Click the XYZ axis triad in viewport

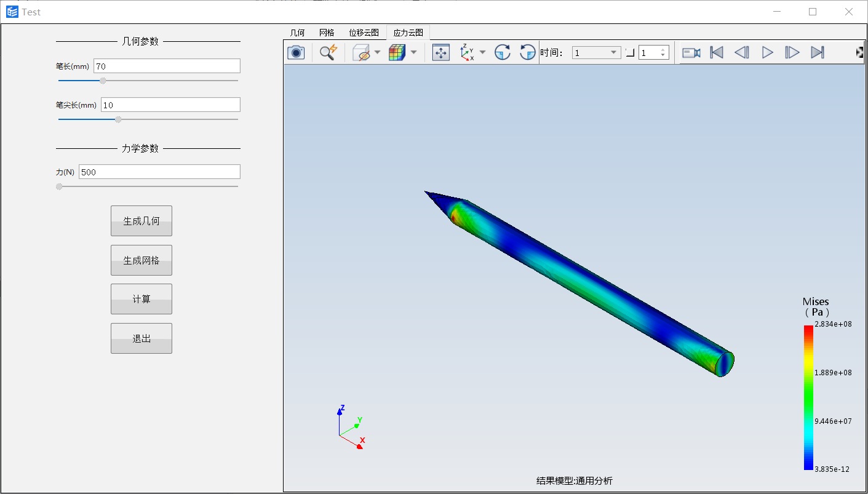pos(351,428)
